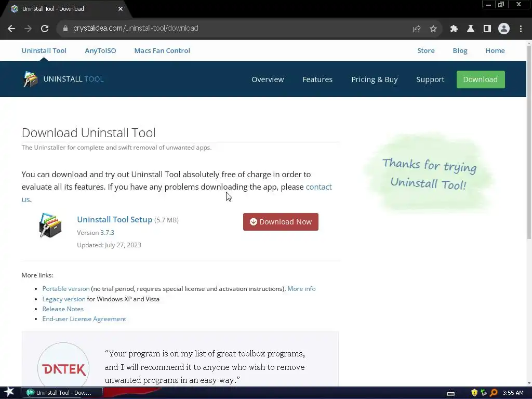This screenshot has height=399, width=532.
Task: Open the keyboard tray icon
Action: [451, 393]
